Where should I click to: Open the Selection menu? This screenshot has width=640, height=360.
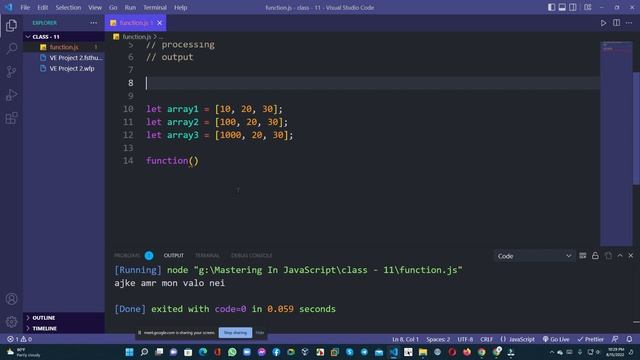tap(68, 7)
